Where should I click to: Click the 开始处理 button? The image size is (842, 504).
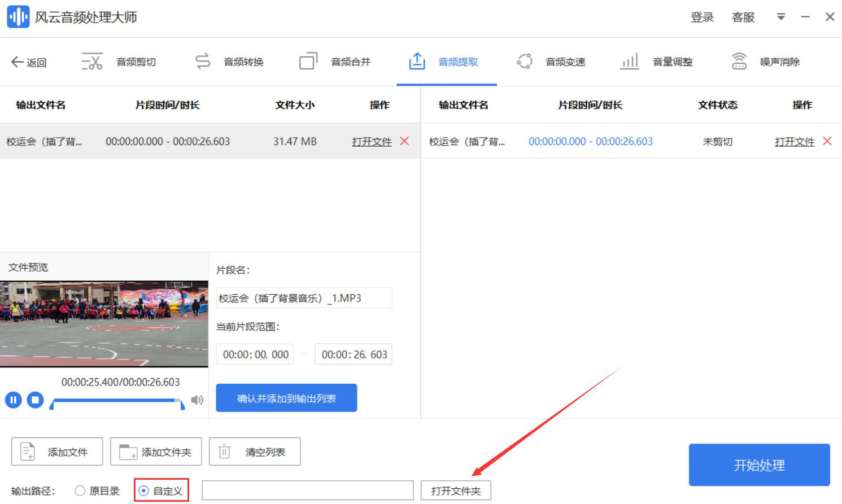coord(759,465)
